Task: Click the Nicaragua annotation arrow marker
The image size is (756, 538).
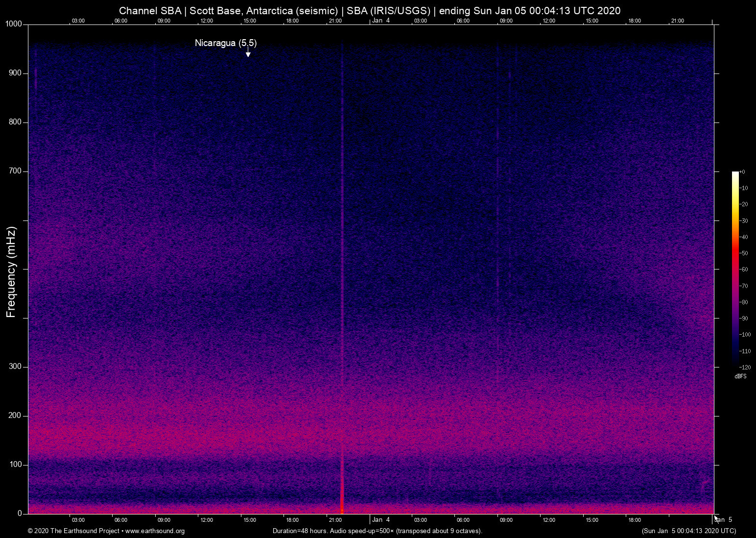Action: pyautogui.click(x=248, y=53)
